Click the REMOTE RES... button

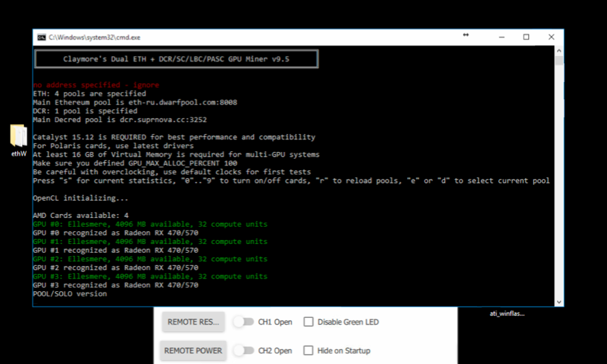click(193, 322)
